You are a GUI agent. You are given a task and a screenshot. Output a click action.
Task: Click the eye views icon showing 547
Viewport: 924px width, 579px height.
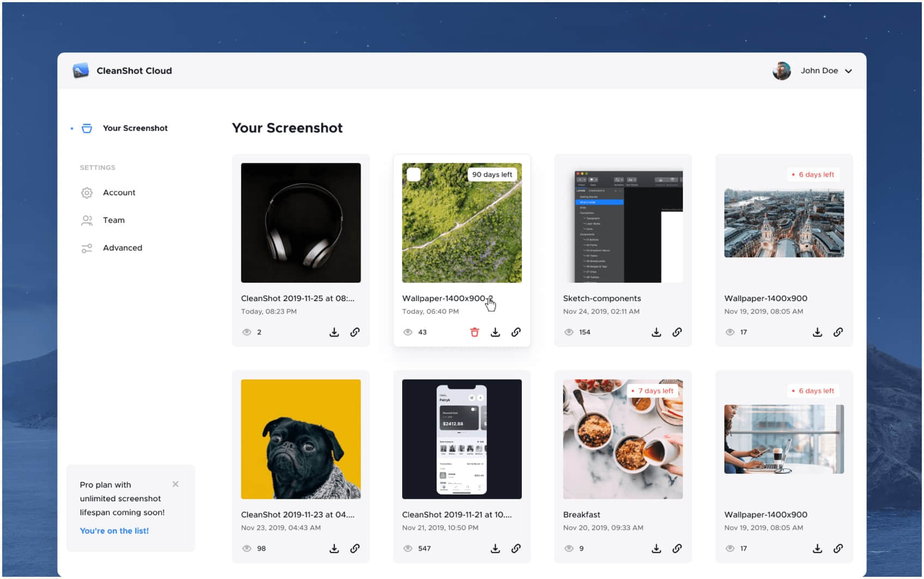pyautogui.click(x=408, y=548)
